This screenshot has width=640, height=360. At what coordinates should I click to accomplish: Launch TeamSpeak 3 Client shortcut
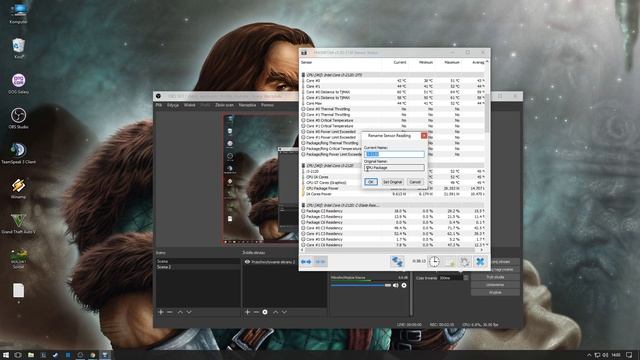pos(18,153)
